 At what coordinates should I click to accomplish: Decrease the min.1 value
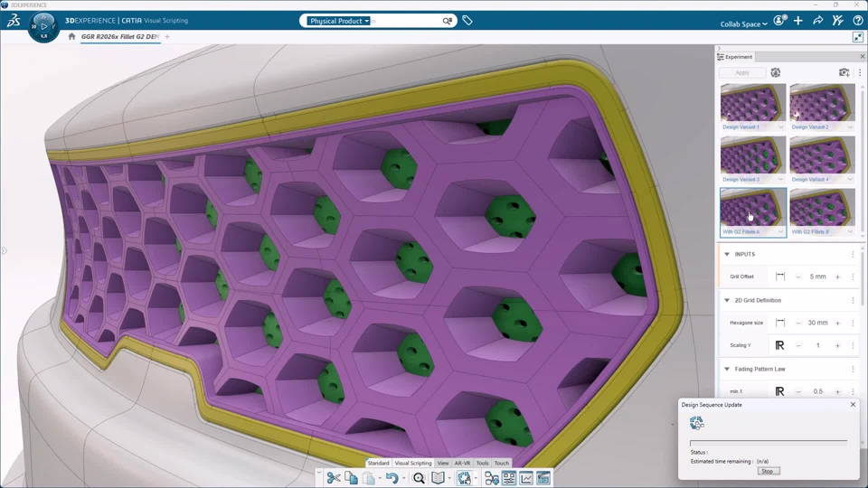[798, 391]
